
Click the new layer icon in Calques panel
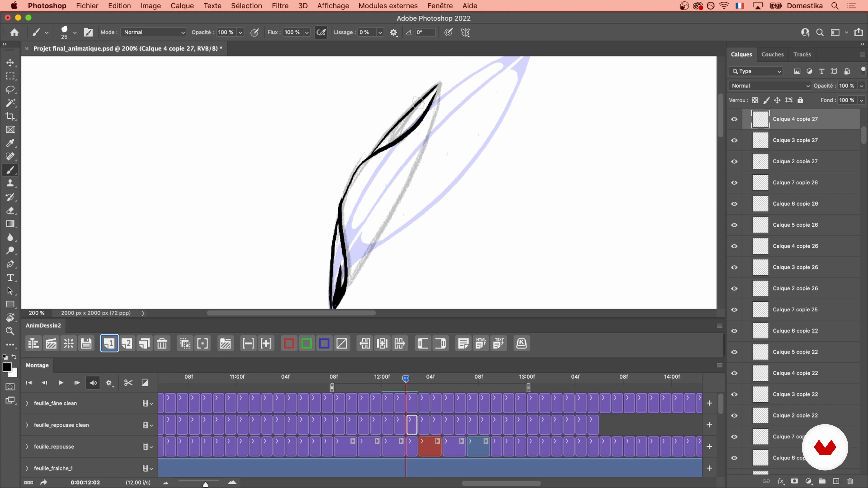[836, 481]
